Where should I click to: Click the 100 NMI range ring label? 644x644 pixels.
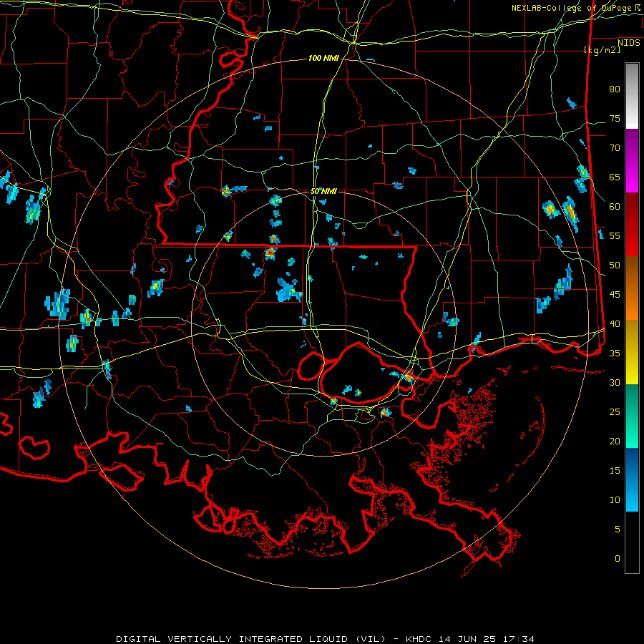tap(323, 59)
